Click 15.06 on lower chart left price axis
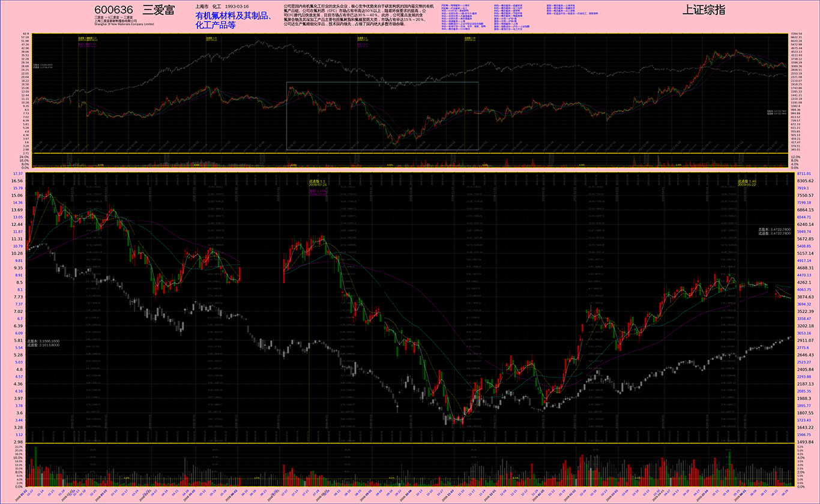Viewport: 820px width, 504px height. tap(17, 195)
